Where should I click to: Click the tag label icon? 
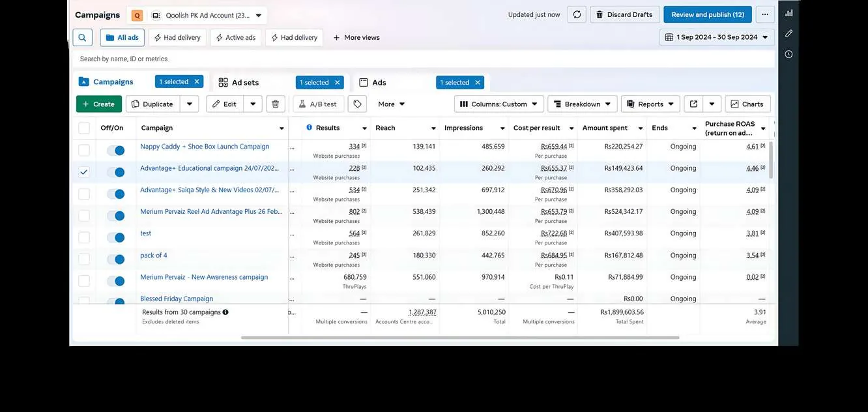click(x=357, y=104)
